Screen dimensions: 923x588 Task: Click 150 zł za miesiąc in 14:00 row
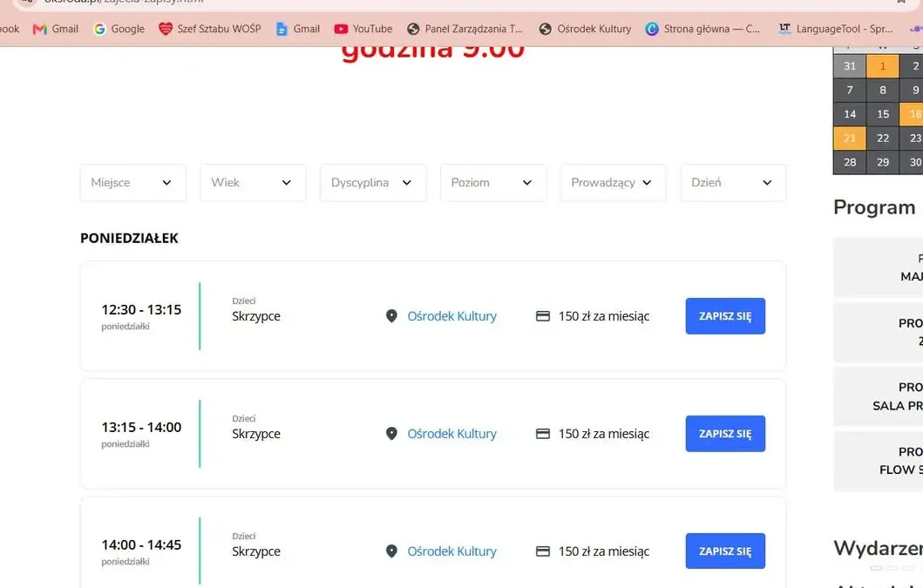point(604,552)
